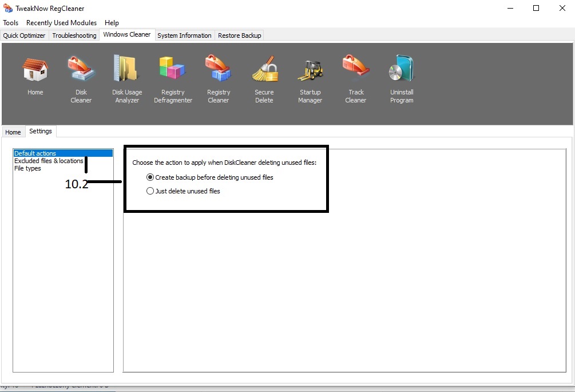Click the TweakNow RegCleaner title bar icon
The height and width of the screenshot is (392, 575).
click(x=7, y=8)
